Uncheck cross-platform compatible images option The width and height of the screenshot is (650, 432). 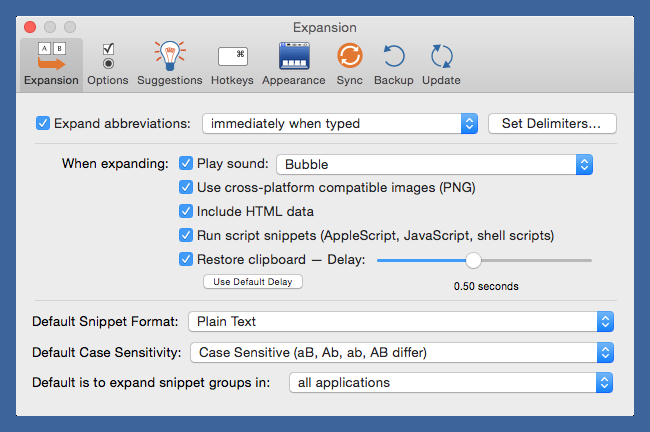coord(186,188)
